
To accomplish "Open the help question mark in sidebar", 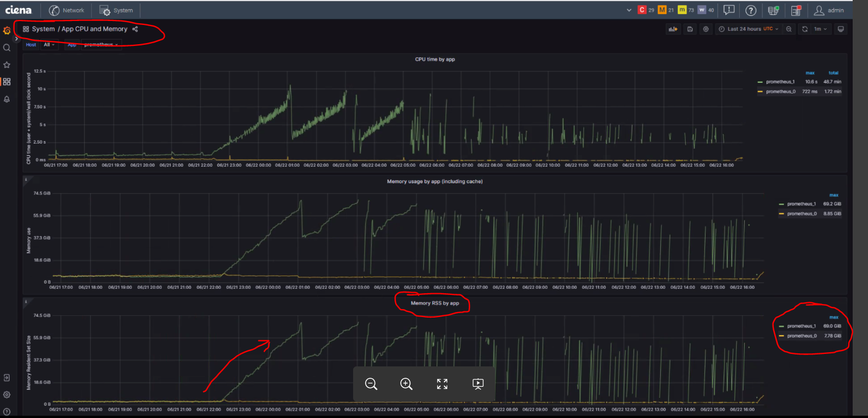I will 7,412.
